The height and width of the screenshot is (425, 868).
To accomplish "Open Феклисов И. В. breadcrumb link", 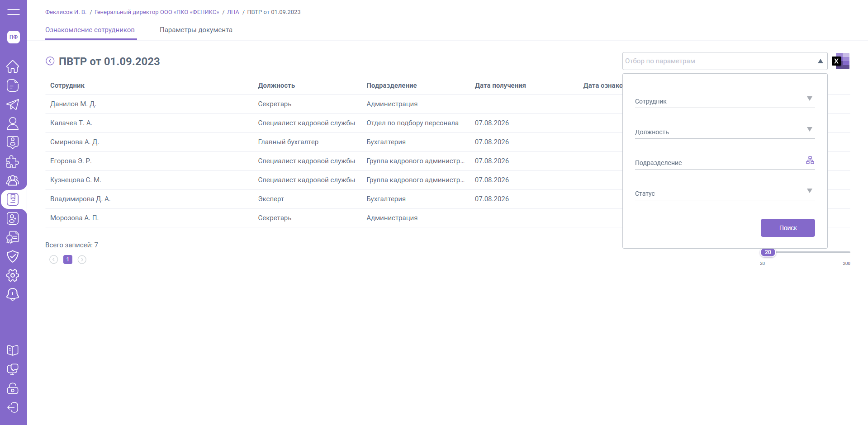I will click(66, 12).
